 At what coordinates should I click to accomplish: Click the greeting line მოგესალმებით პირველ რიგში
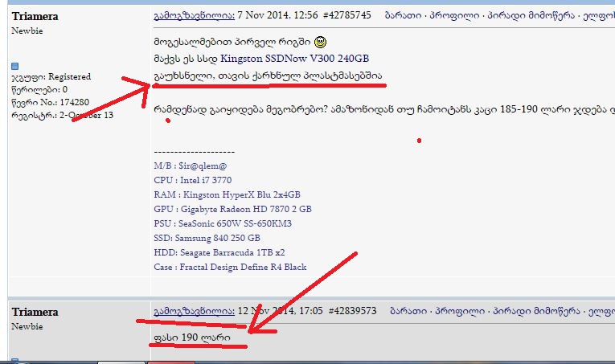tap(232, 42)
